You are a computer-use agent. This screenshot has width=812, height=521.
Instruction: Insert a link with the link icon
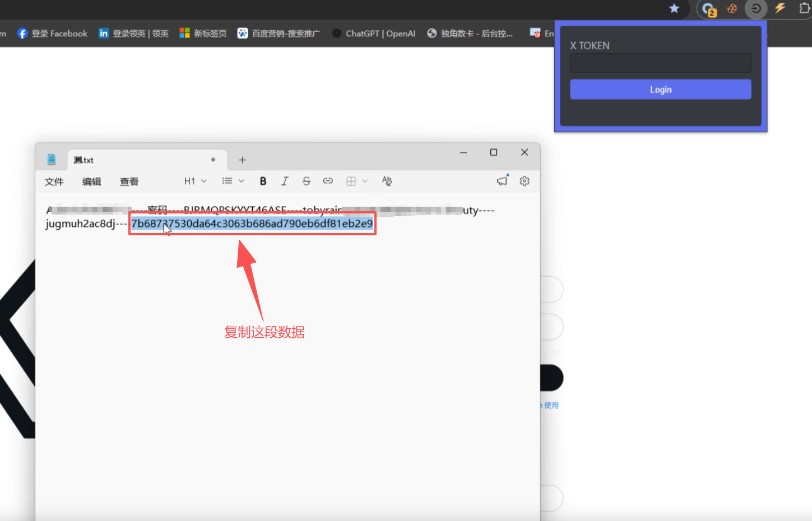click(x=328, y=181)
